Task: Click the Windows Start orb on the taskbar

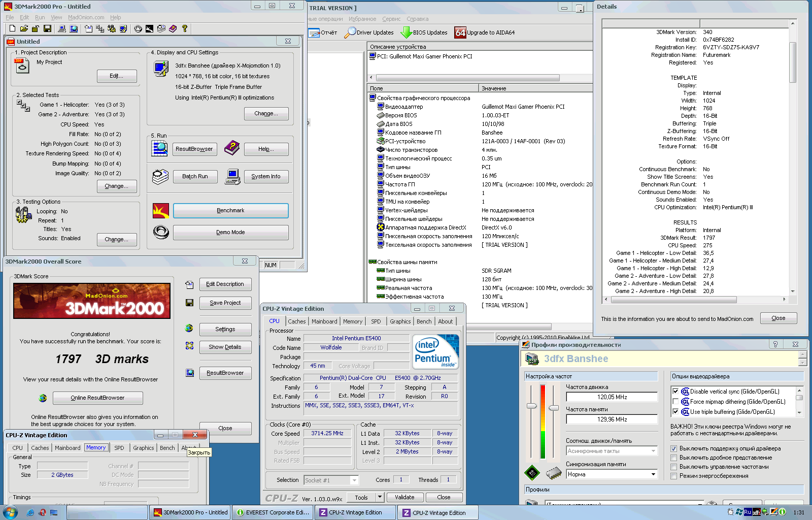Action: tap(10, 512)
